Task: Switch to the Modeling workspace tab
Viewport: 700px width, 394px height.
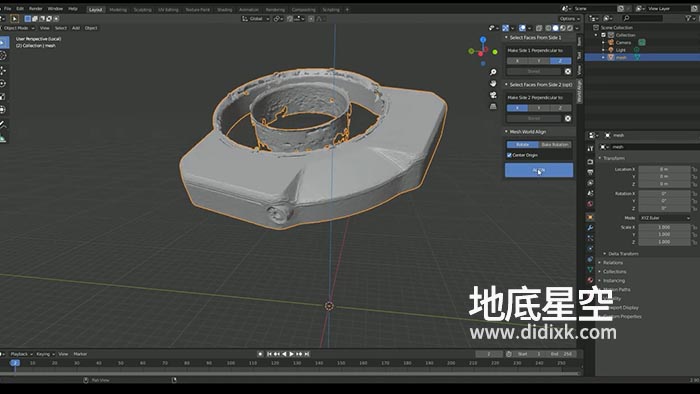Action: [x=118, y=9]
